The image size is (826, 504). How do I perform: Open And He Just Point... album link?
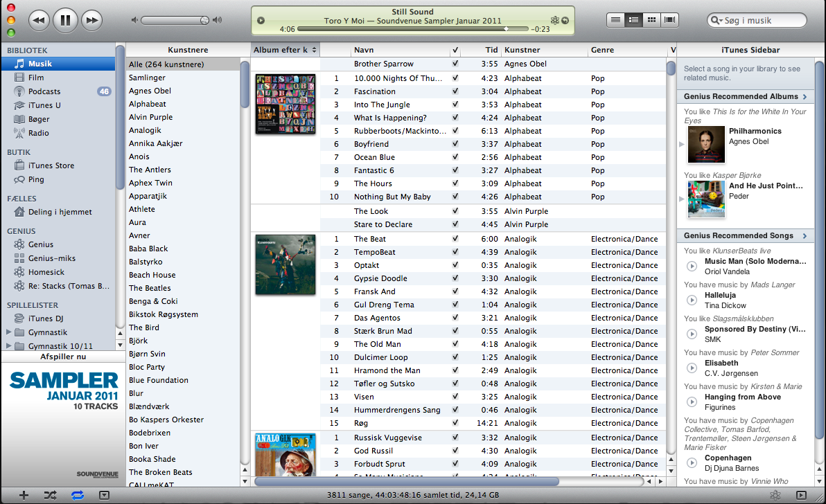coord(766,186)
